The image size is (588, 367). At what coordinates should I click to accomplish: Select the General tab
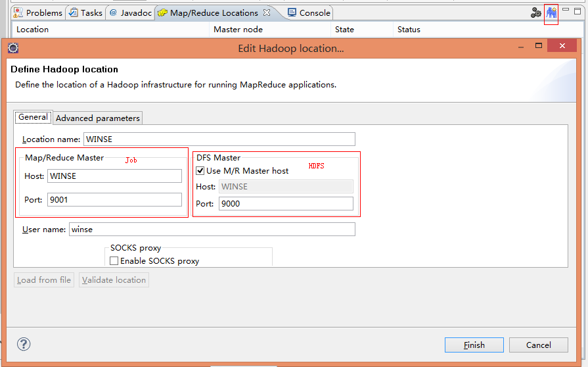(33, 117)
